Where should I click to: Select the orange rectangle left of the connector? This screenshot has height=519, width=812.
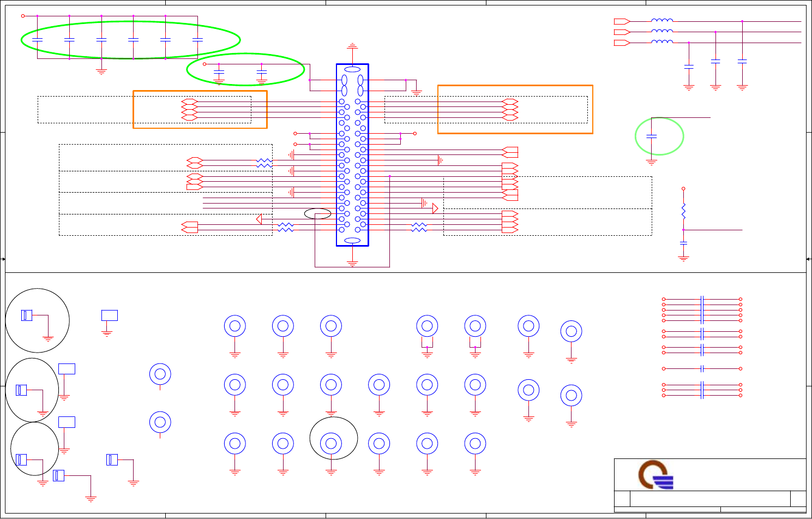(200, 109)
